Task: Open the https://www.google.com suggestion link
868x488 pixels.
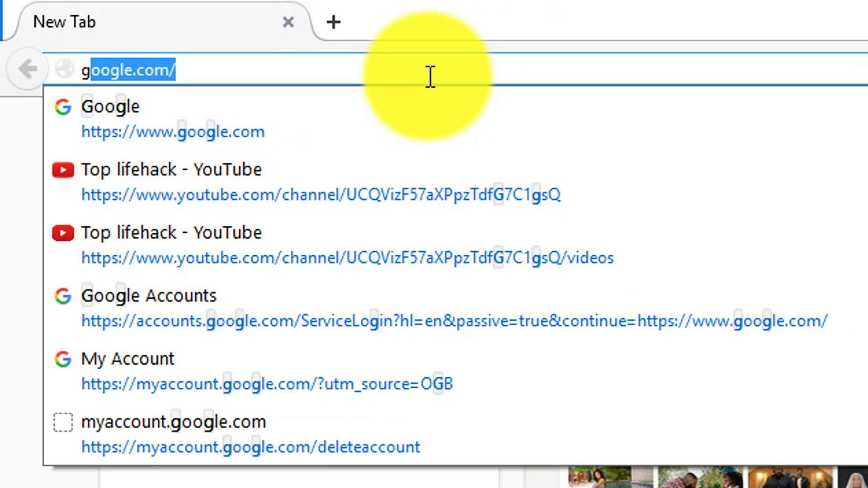Action: pyautogui.click(x=173, y=131)
